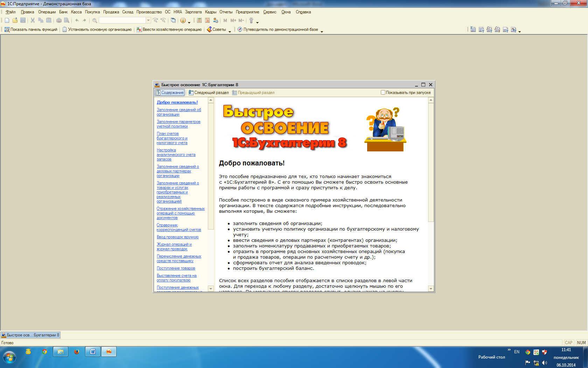This screenshot has width=588, height=368.
Task: Click the main text pane scrollbar thumb
Action: [x=431, y=162]
